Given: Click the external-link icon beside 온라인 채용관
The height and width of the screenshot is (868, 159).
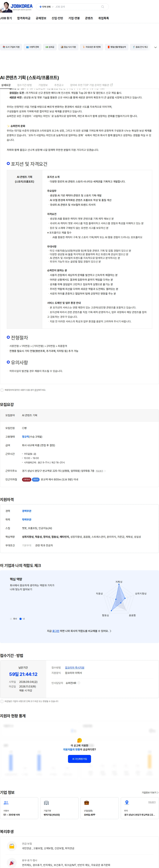Looking at the screenshot, I should point(111,85).
